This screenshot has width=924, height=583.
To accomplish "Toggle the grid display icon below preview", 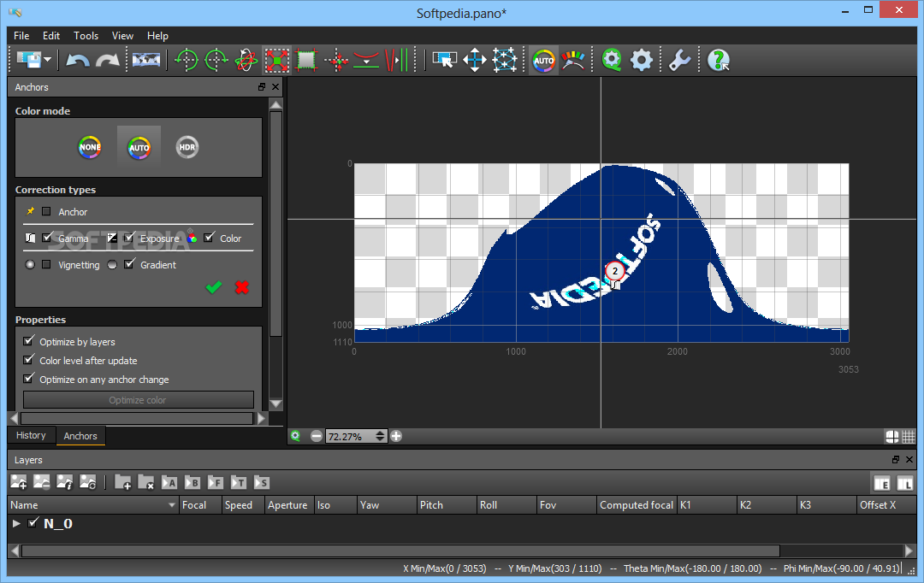I will pyautogui.click(x=908, y=436).
